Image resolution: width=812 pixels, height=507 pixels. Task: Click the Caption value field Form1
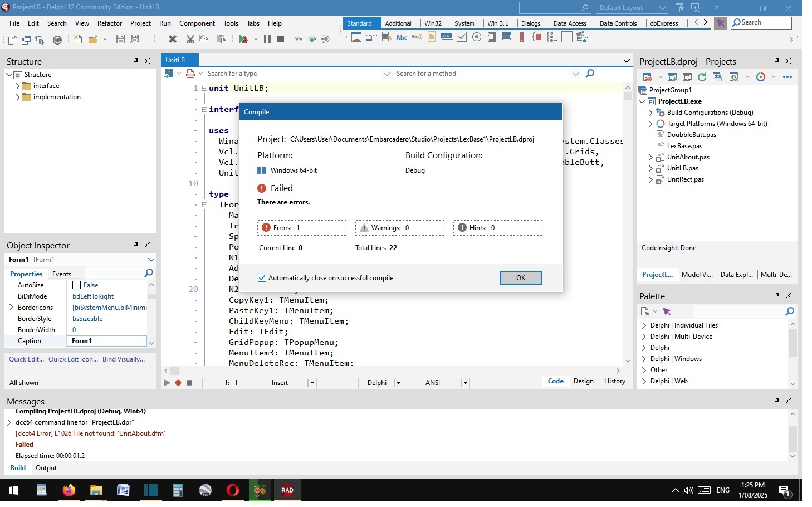[106, 341]
